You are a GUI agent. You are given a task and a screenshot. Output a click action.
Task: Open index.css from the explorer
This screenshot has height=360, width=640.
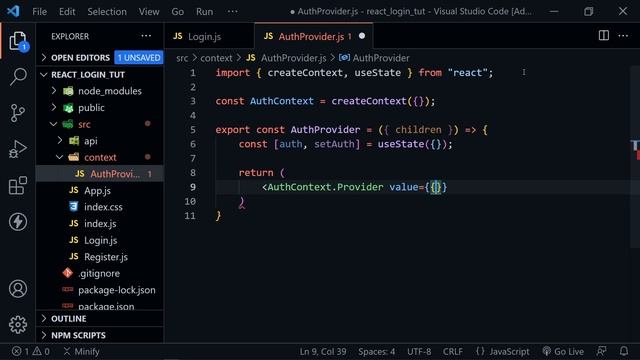(103, 207)
